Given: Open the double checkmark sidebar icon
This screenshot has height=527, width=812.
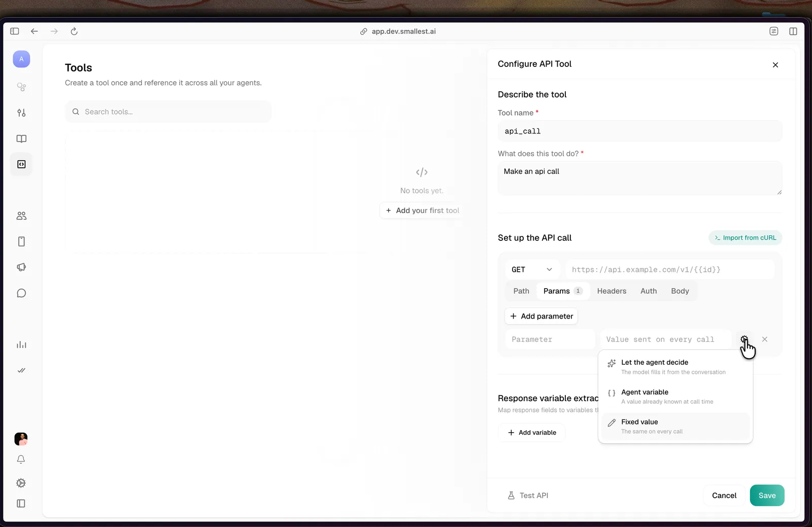Looking at the screenshot, I should coord(21,370).
